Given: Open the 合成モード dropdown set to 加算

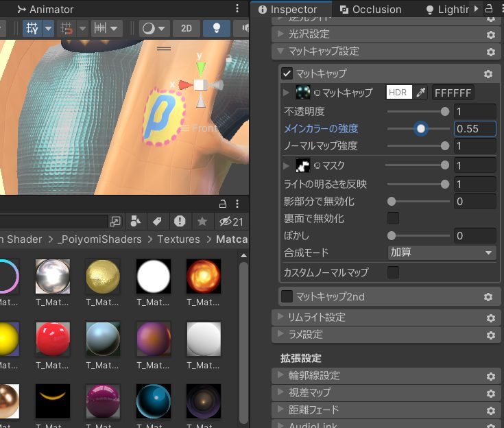Looking at the screenshot, I should [x=441, y=252].
